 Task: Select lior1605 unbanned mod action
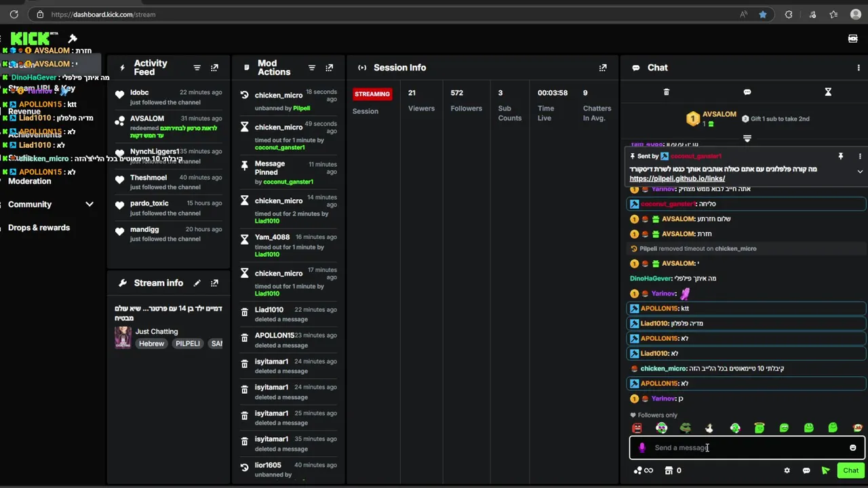pyautogui.click(x=289, y=470)
